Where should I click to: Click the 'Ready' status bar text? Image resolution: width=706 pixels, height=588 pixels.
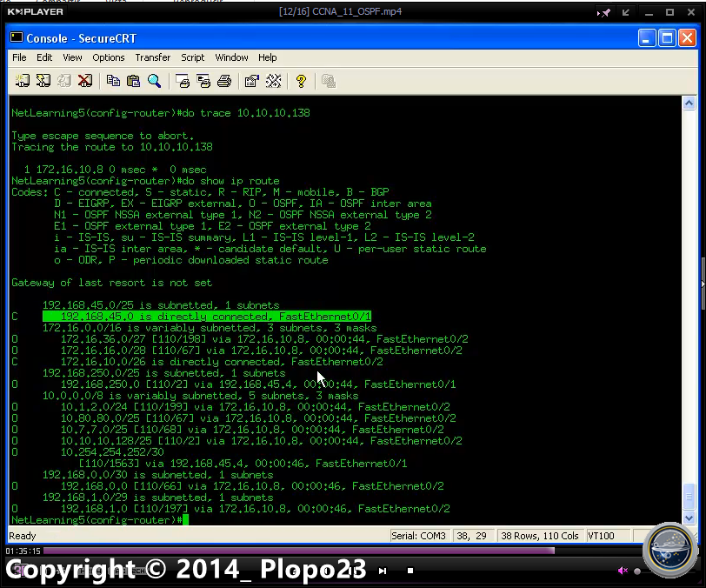[x=23, y=536]
